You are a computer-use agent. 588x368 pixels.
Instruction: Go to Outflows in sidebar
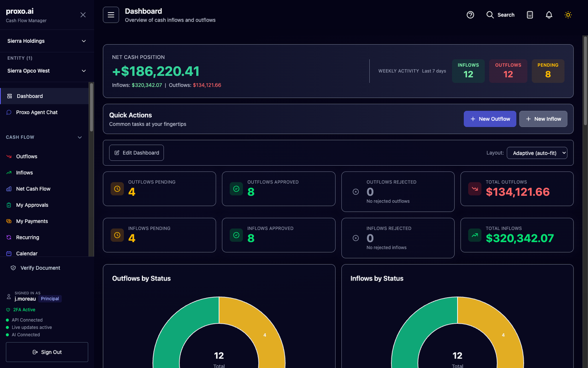[x=44, y=157]
